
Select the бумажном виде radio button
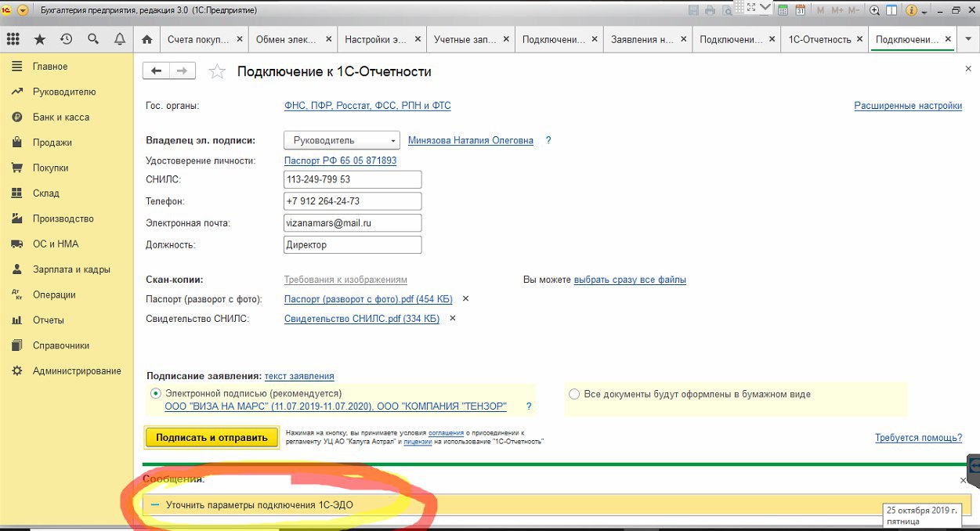pyautogui.click(x=574, y=394)
